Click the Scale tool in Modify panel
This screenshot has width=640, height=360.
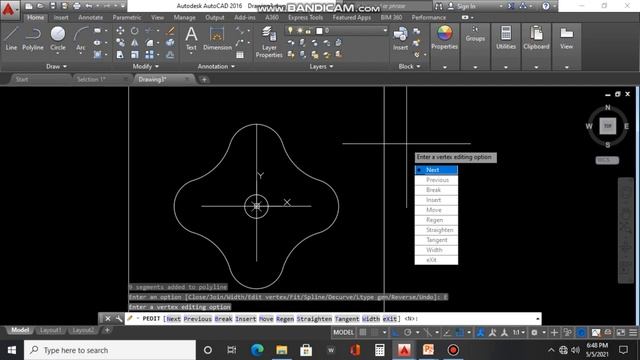tap(135, 54)
